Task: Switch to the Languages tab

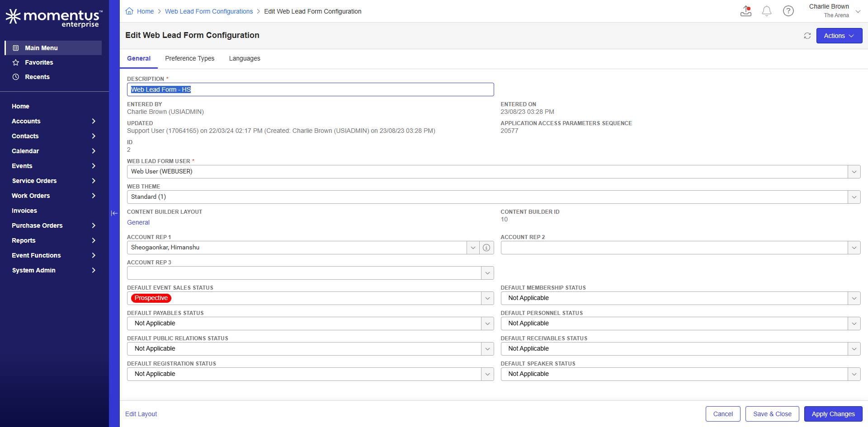Action: (245, 58)
